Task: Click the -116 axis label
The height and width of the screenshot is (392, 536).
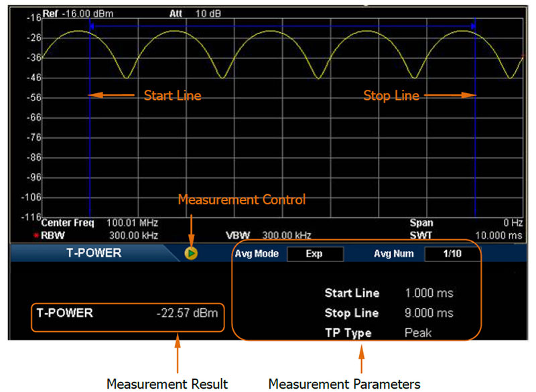Action: point(31,217)
